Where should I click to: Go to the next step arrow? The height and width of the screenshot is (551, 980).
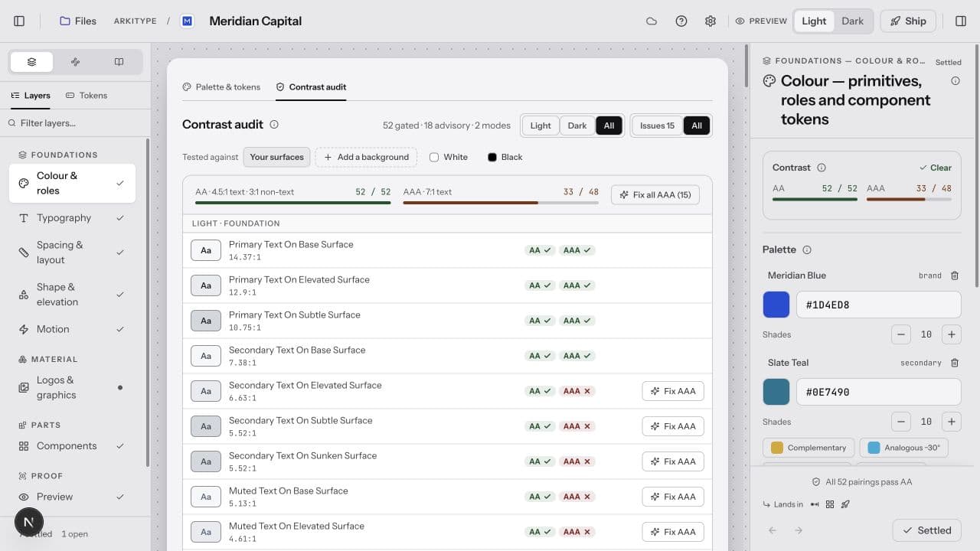[x=799, y=530]
